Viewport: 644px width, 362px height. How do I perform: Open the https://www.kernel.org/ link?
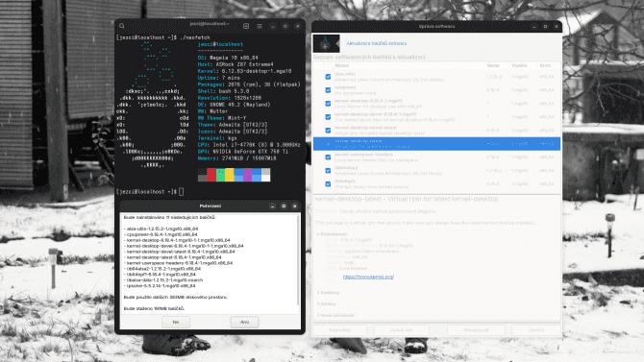click(368, 278)
